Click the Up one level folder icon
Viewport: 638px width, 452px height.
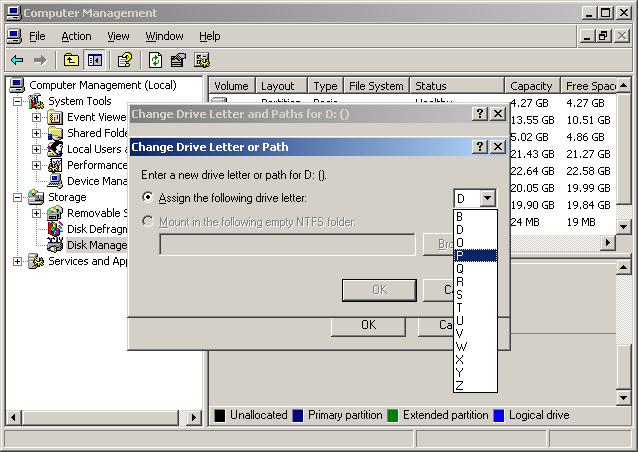(71, 61)
